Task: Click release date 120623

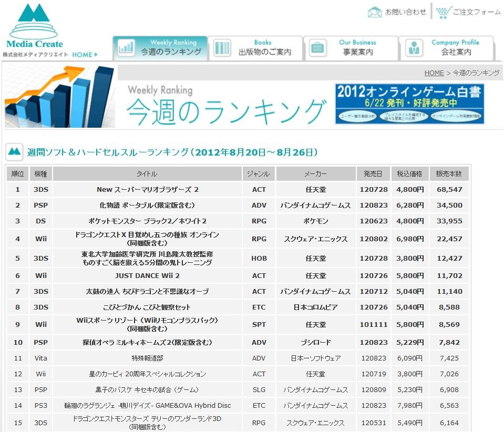Action: (374, 221)
